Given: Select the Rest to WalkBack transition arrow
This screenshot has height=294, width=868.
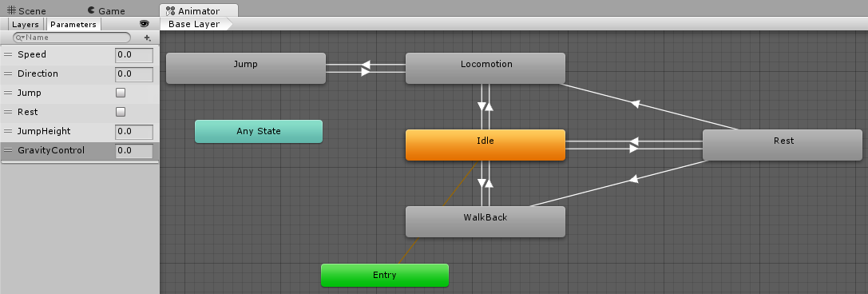Looking at the screenshot, I should (x=634, y=179).
